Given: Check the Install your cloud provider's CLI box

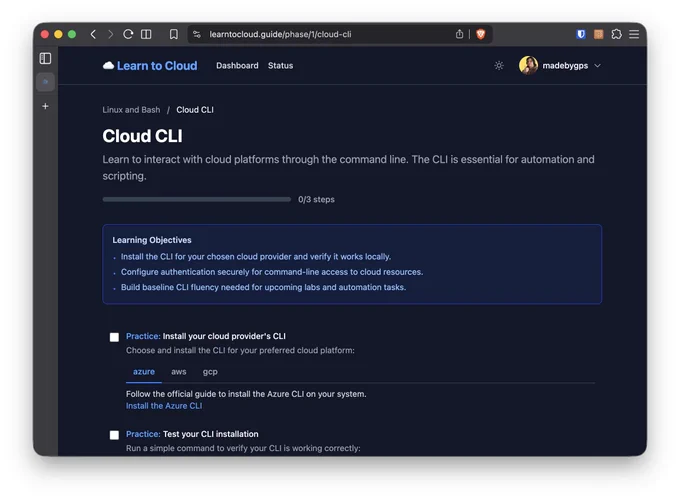Looking at the screenshot, I should [x=114, y=337].
